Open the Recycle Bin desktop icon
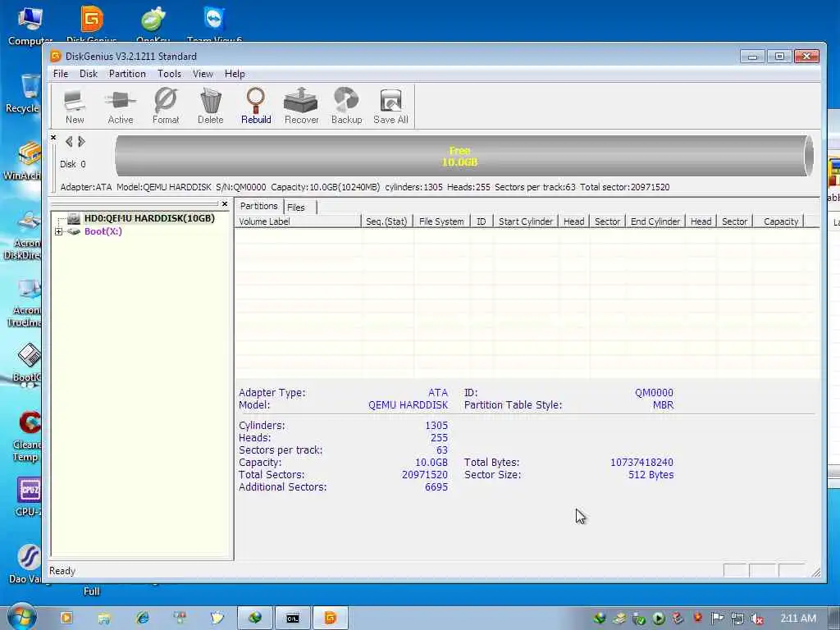This screenshot has height=630, width=840. pyautogui.click(x=30, y=87)
